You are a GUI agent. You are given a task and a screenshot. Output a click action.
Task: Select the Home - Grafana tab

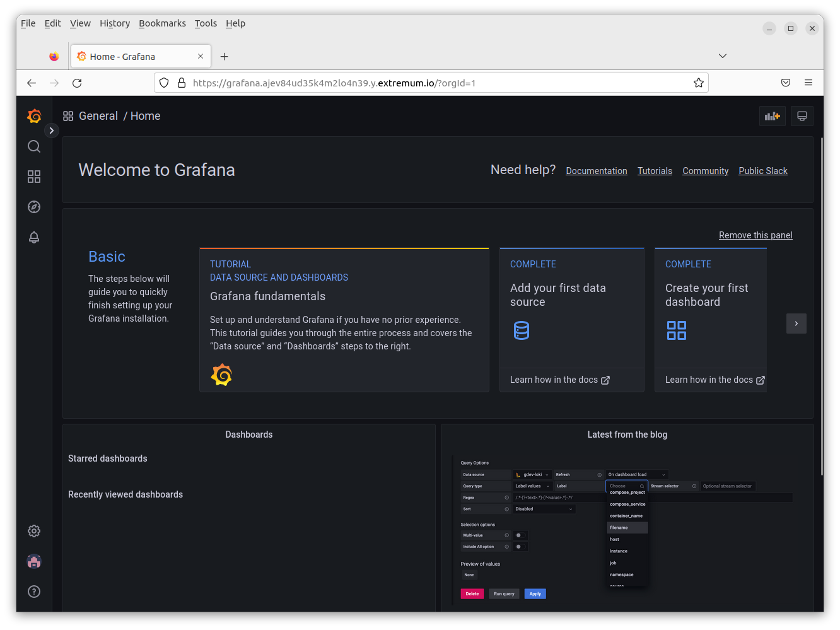click(x=140, y=57)
